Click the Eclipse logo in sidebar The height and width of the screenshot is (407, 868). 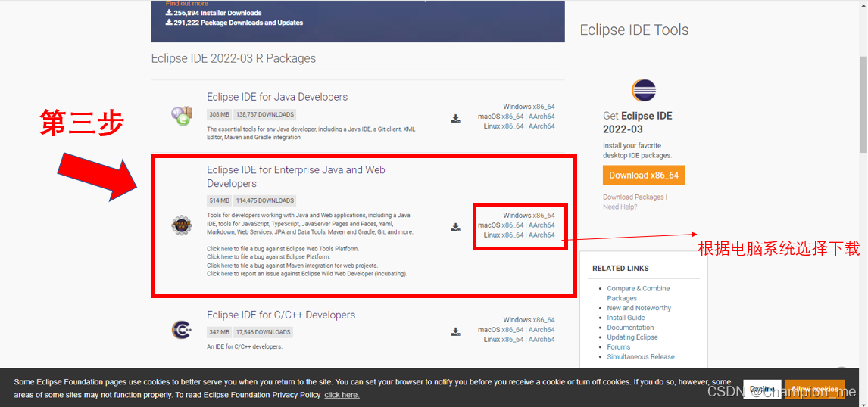tap(643, 91)
